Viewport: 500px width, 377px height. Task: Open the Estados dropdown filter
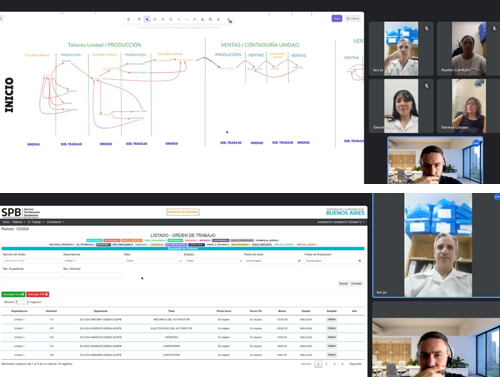click(213, 261)
